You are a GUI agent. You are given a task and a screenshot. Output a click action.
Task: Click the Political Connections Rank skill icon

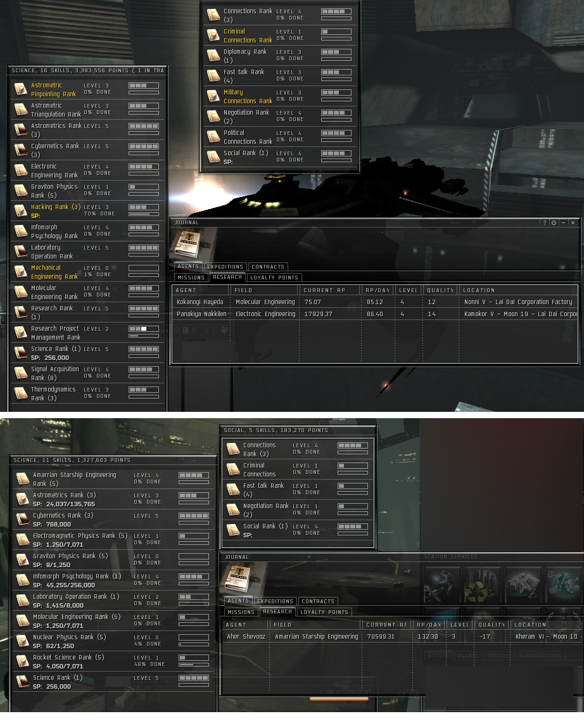click(x=213, y=136)
